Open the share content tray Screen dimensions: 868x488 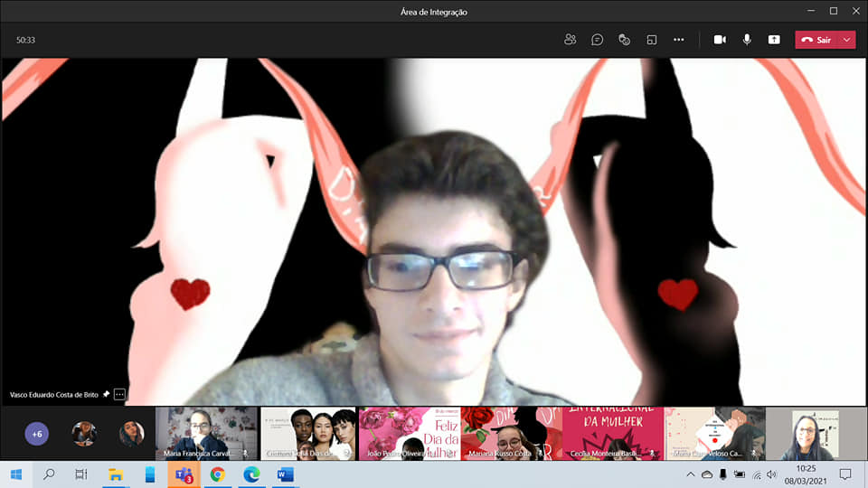[x=774, y=40]
